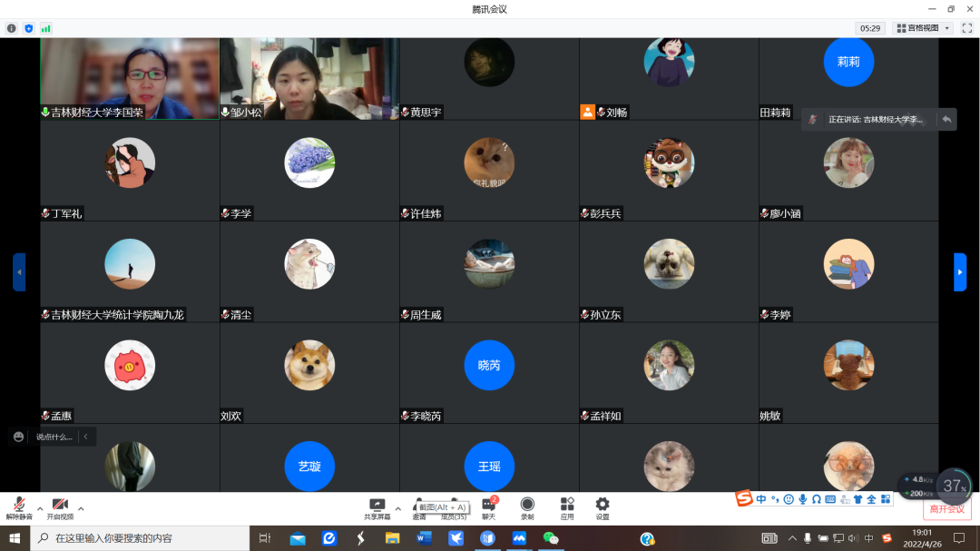The image size is (980, 551).
Task: Unmute the microphone (解除静音)
Action: click(x=19, y=506)
